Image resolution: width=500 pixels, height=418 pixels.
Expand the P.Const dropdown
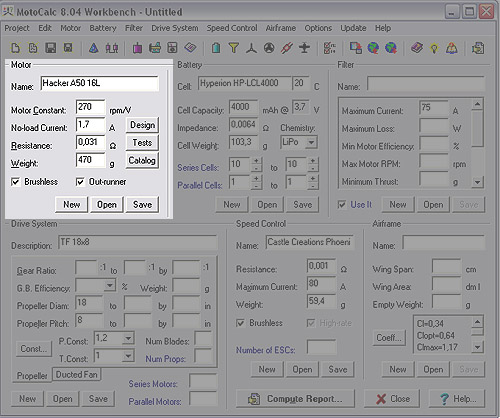click(x=128, y=339)
